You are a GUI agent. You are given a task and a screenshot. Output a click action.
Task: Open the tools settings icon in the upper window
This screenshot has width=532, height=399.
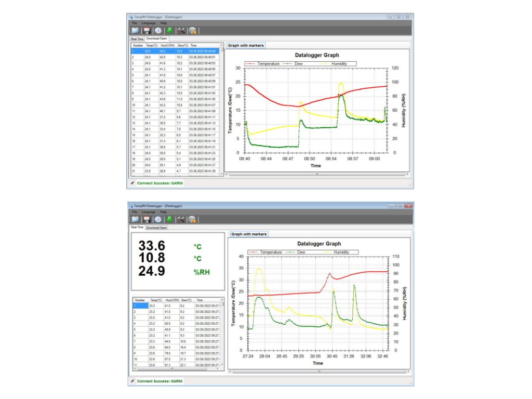(181, 31)
